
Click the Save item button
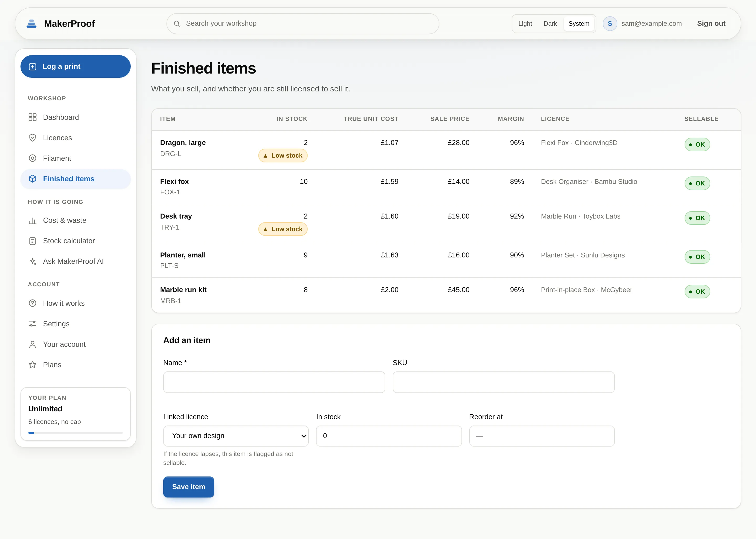pyautogui.click(x=189, y=487)
